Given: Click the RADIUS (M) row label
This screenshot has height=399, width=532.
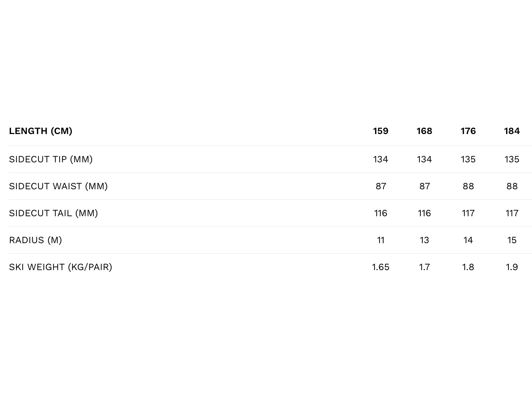Looking at the screenshot, I should [x=35, y=240].
